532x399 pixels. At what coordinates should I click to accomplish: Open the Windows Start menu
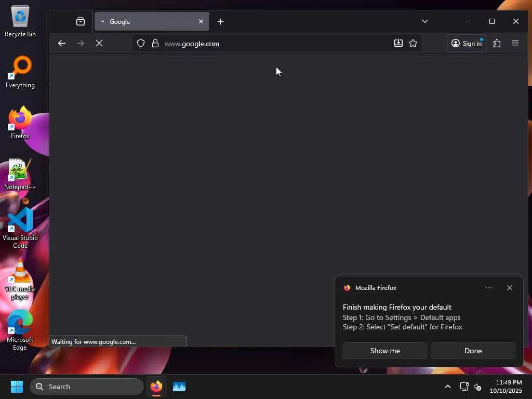point(17,387)
